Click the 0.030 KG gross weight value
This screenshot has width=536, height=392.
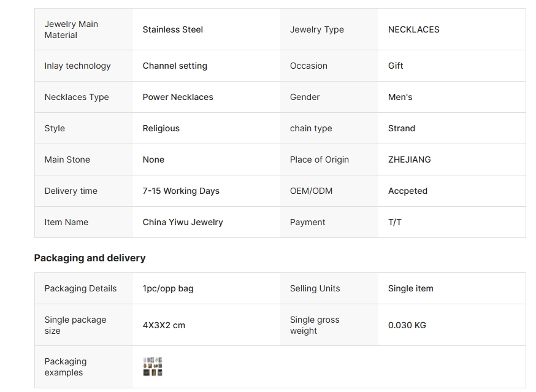[407, 325]
